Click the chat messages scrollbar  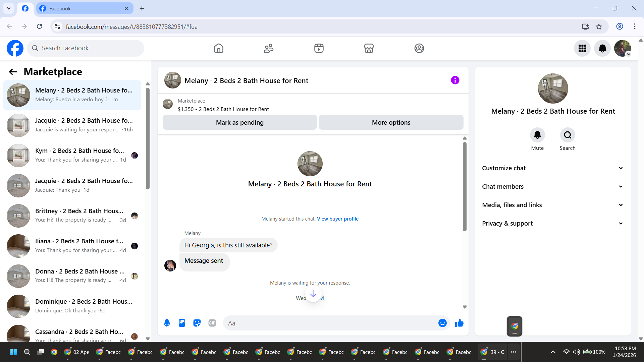pos(465,187)
